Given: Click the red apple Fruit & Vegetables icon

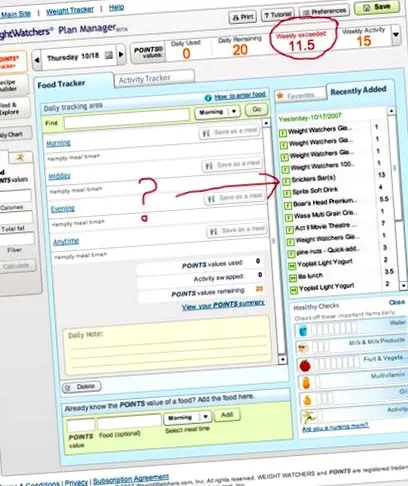Looking at the screenshot, I should tap(305, 365).
